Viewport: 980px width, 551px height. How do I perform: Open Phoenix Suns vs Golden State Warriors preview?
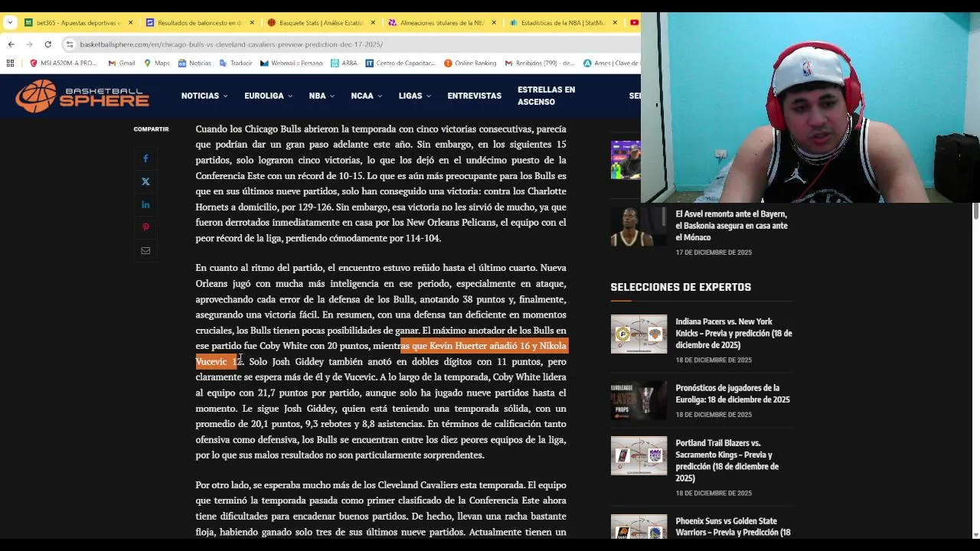pyautogui.click(x=733, y=527)
